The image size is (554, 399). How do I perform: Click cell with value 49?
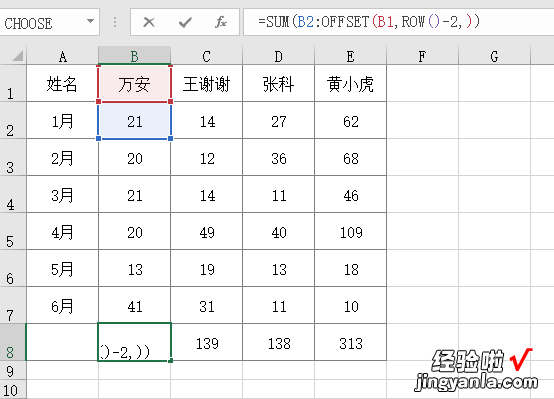[207, 231]
